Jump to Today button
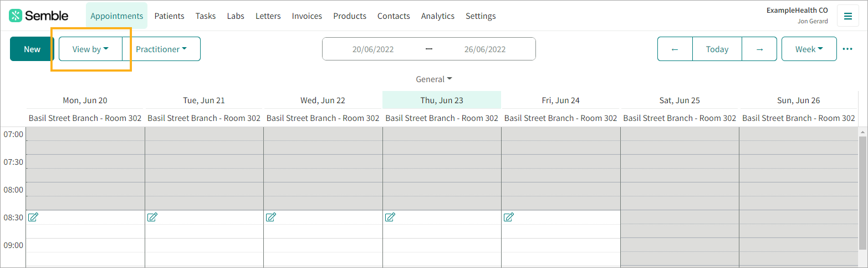Viewport: 868px width, 268px height. pos(717,49)
